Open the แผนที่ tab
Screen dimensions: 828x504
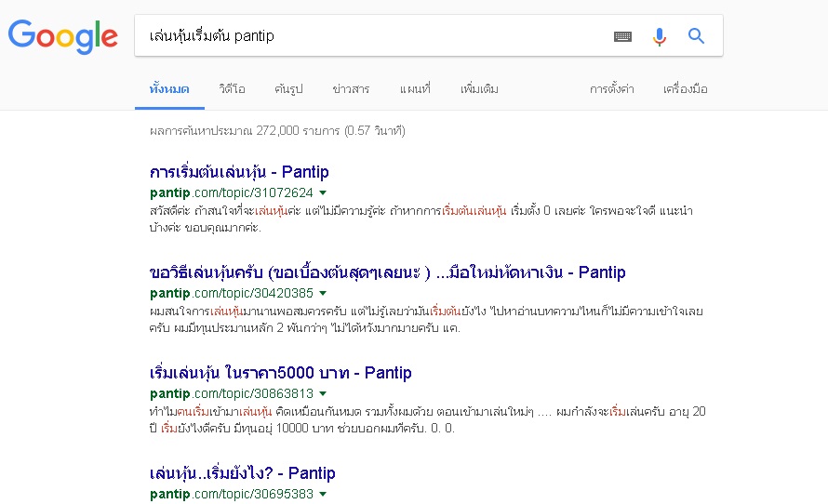coord(415,88)
